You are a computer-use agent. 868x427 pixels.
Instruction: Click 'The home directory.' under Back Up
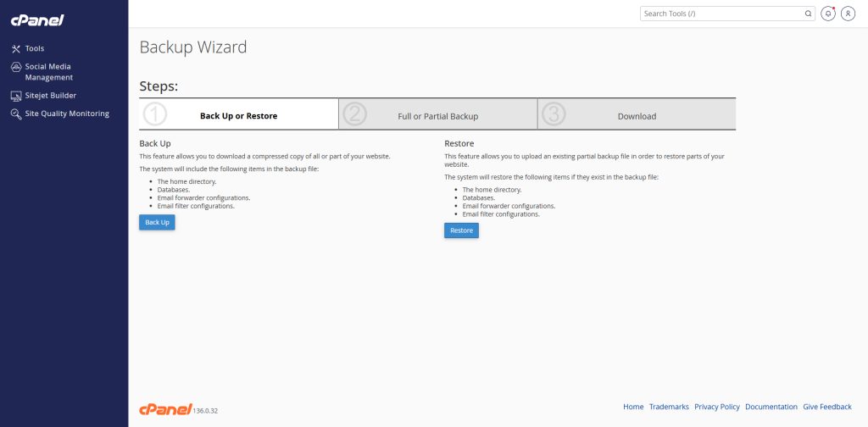(x=186, y=181)
